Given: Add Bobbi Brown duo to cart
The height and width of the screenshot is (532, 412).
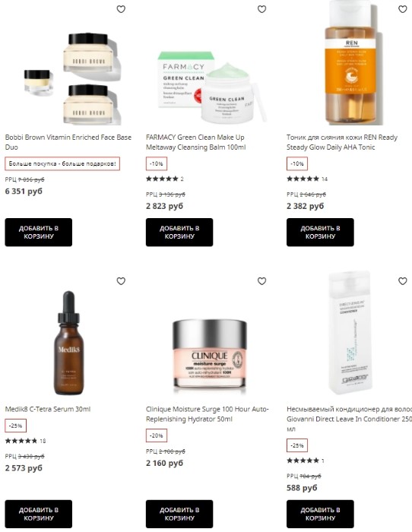Looking at the screenshot, I should [x=38, y=232].
